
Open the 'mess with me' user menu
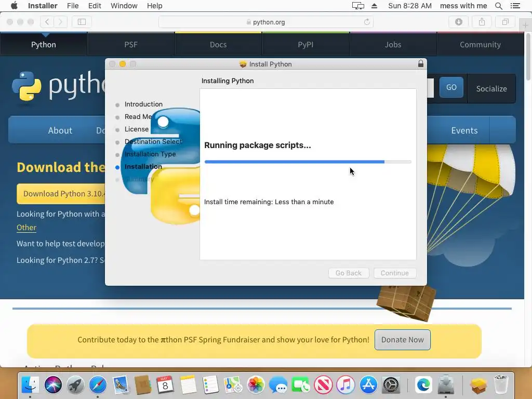463,6
